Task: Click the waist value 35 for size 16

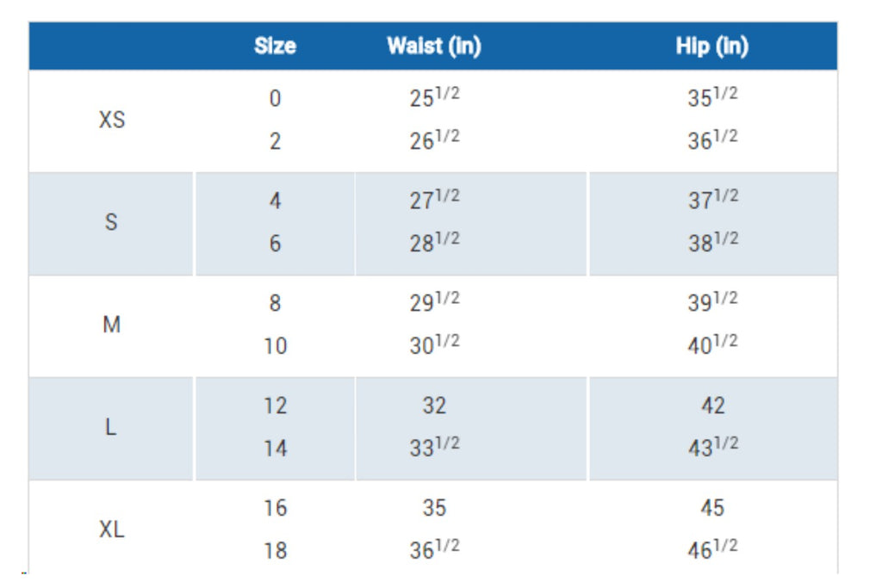Action: tap(434, 508)
